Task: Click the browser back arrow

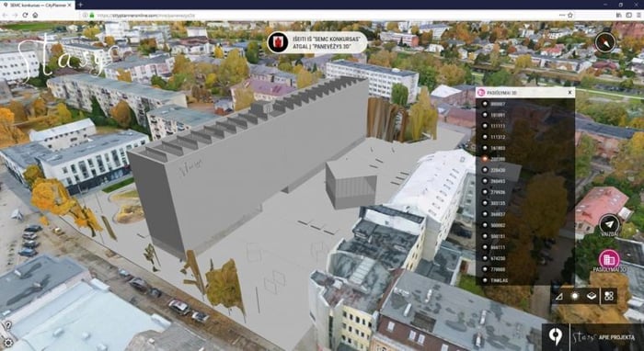Action: click(5, 15)
